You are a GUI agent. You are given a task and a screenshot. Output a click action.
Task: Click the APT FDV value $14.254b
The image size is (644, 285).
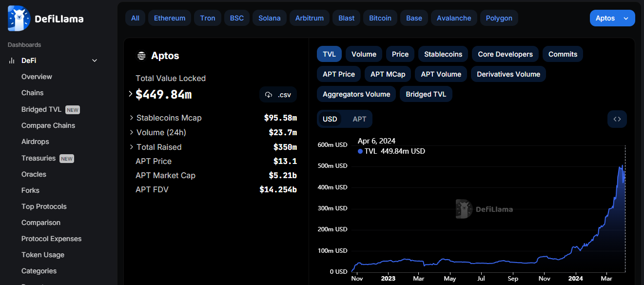(278, 189)
